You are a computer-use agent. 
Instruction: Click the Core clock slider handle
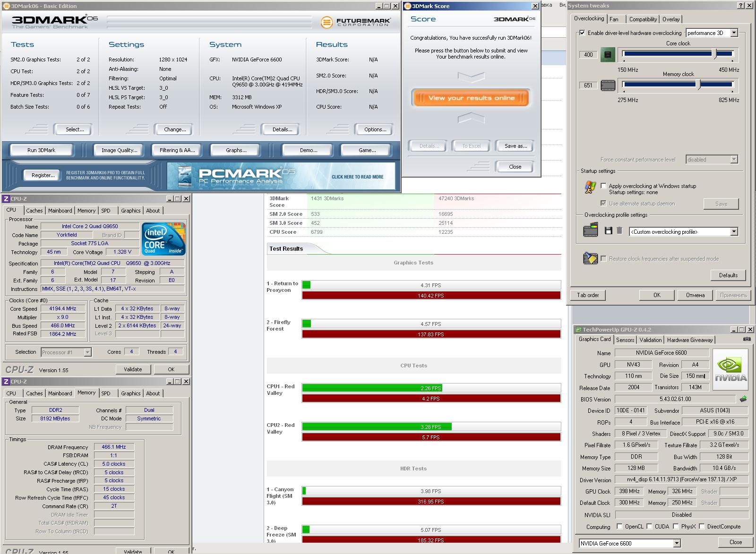[x=715, y=54]
